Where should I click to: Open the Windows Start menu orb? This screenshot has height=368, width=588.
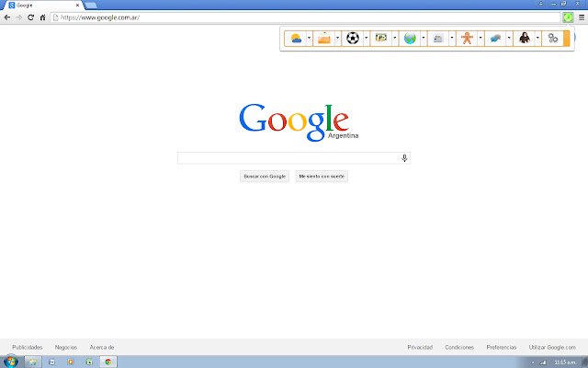pos(11,362)
